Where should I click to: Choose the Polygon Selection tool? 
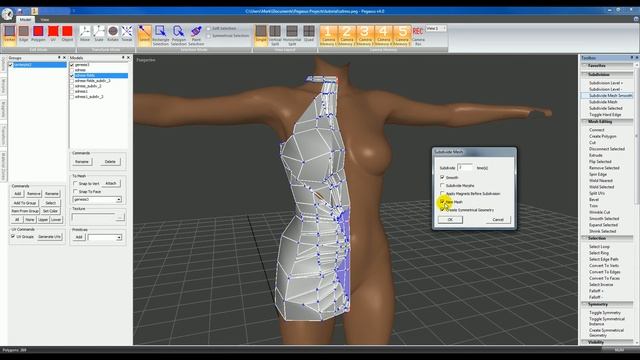coord(178,35)
